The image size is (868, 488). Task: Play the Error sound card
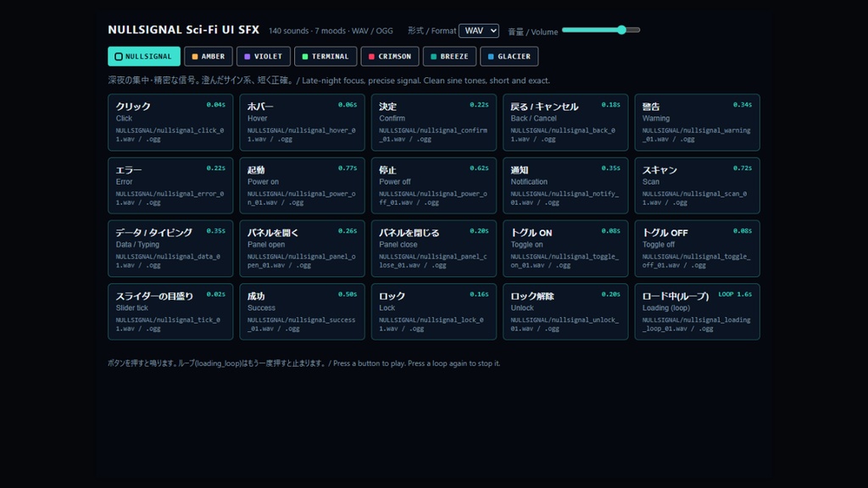point(170,186)
